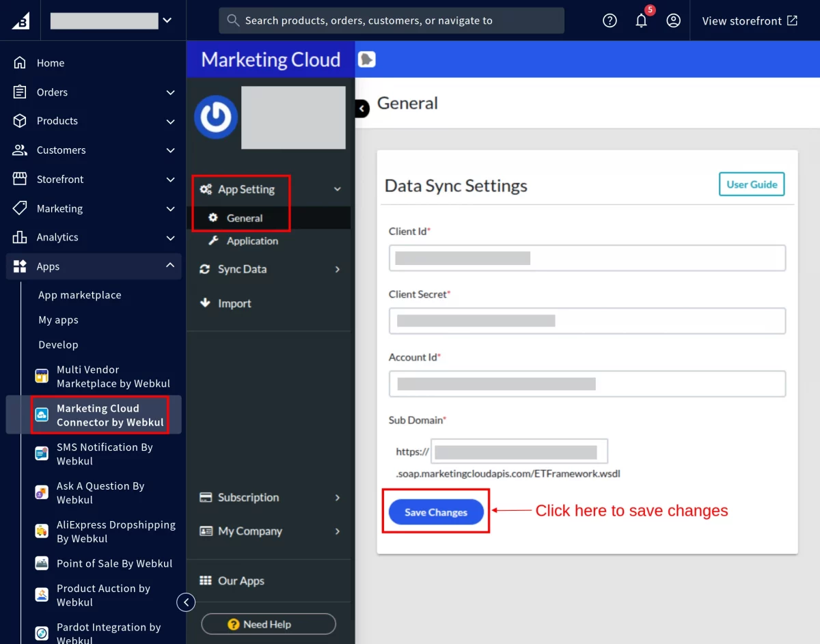820x644 pixels.
Task: Open My apps
Action: click(58, 320)
